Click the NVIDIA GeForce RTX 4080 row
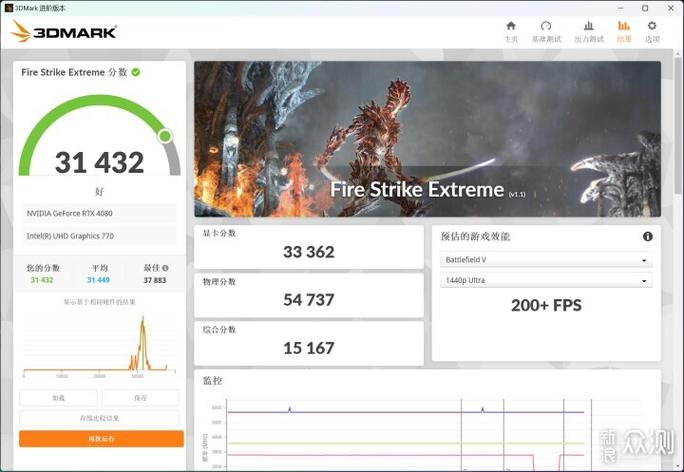684x472 pixels. tap(99, 213)
